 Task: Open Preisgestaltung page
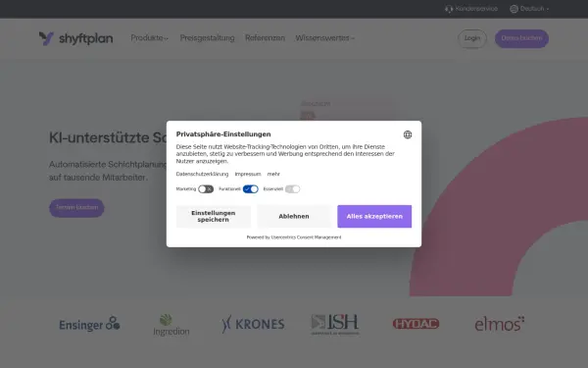click(x=207, y=38)
